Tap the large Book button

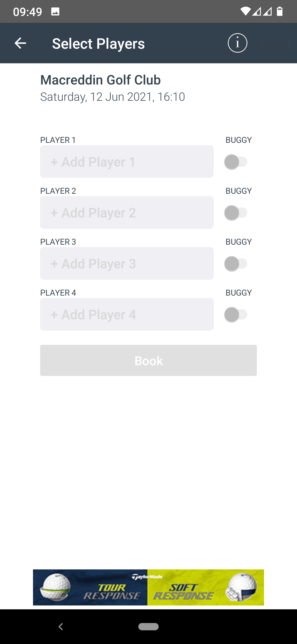click(x=148, y=361)
